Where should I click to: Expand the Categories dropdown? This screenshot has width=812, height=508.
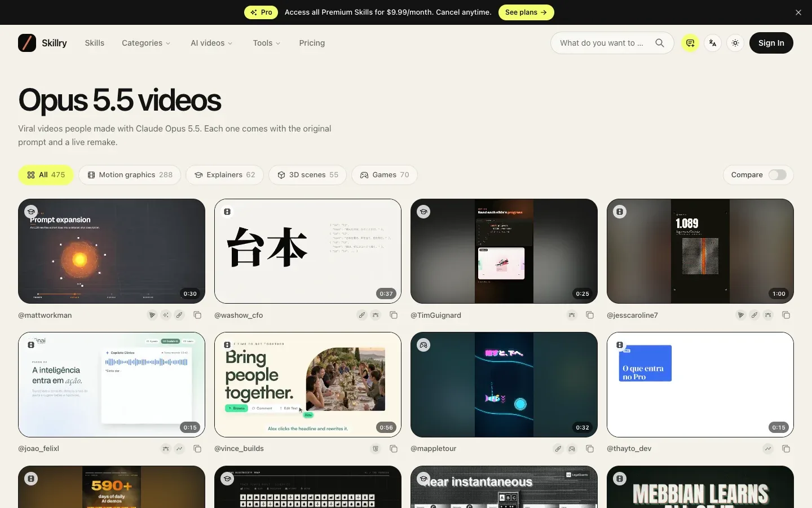146,43
